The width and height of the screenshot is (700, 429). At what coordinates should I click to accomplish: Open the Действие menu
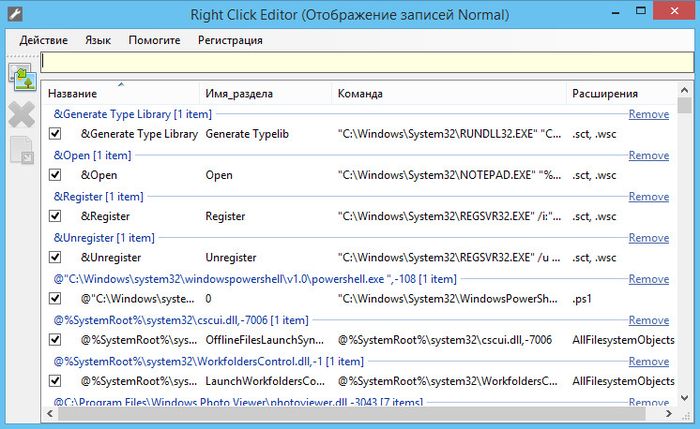pos(43,40)
